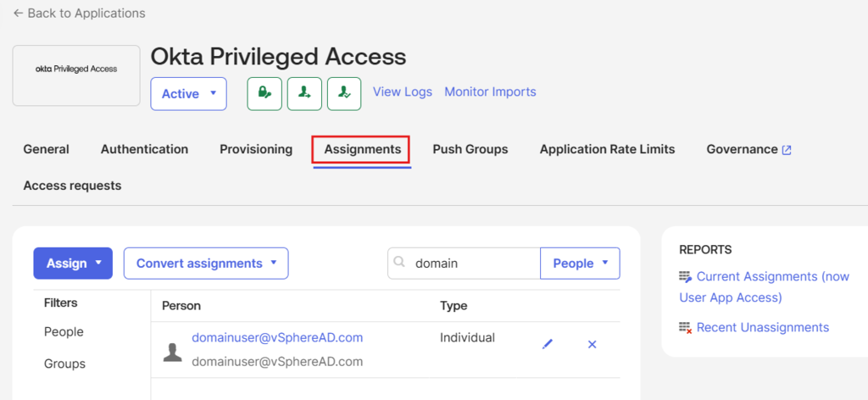The width and height of the screenshot is (868, 400).
Task: Click the green assign-to-people arrow icon button
Action: click(x=304, y=94)
